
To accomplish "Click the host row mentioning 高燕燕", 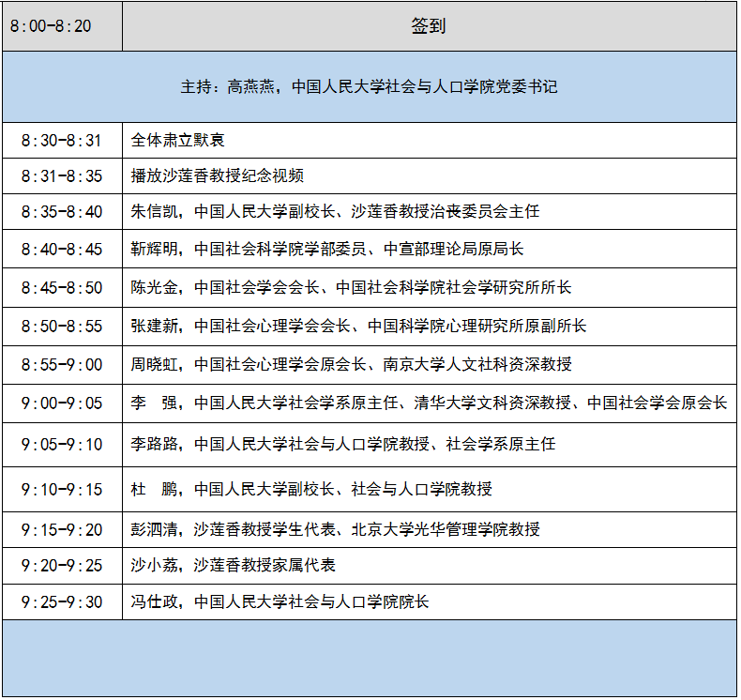I will pyautogui.click(x=370, y=87).
